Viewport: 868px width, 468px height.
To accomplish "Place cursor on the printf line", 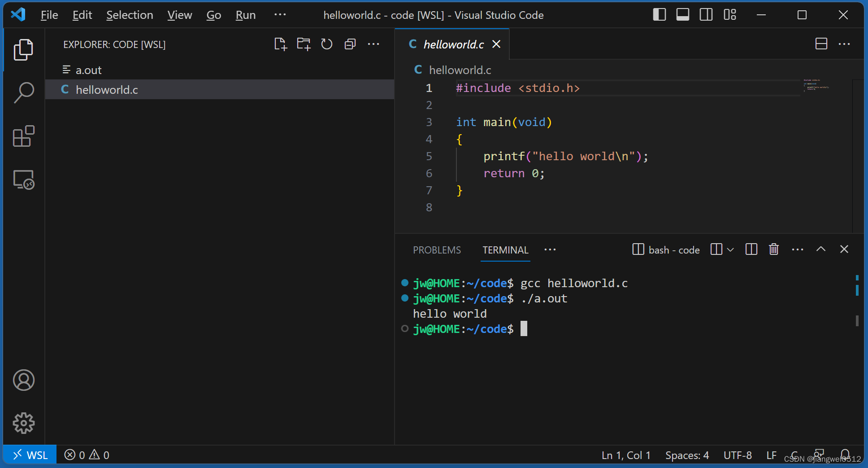I will tap(565, 156).
